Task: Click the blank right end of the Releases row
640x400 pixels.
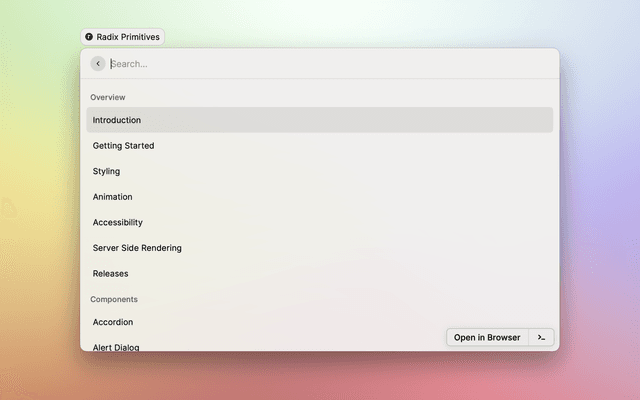Action: pyautogui.click(x=450, y=273)
